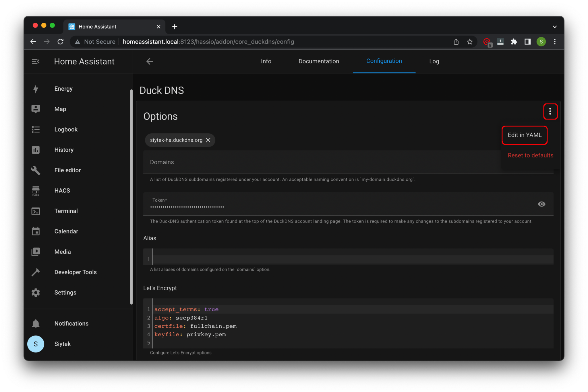The height and width of the screenshot is (392, 588).
Task: Open HACS store icon
Action: coord(36,191)
